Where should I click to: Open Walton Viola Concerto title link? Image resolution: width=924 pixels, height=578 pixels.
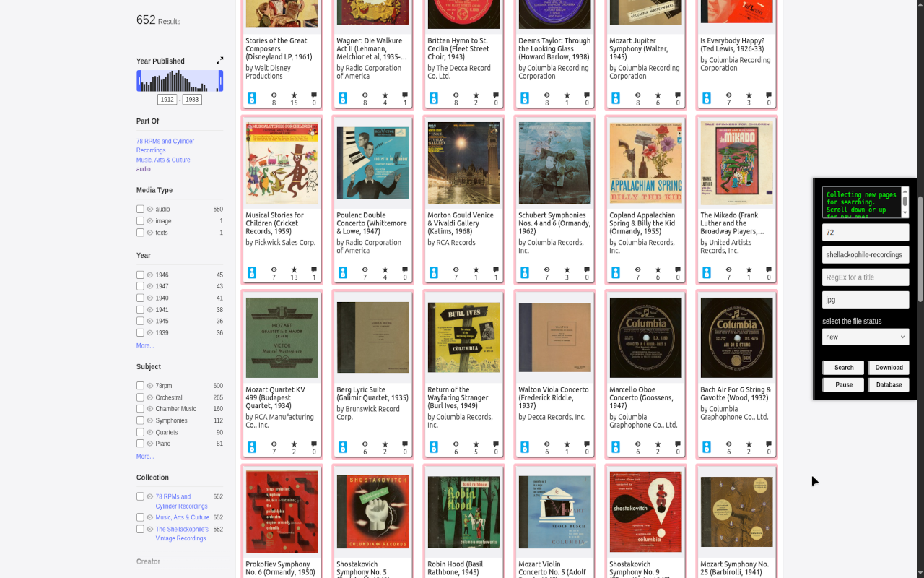[x=554, y=397]
